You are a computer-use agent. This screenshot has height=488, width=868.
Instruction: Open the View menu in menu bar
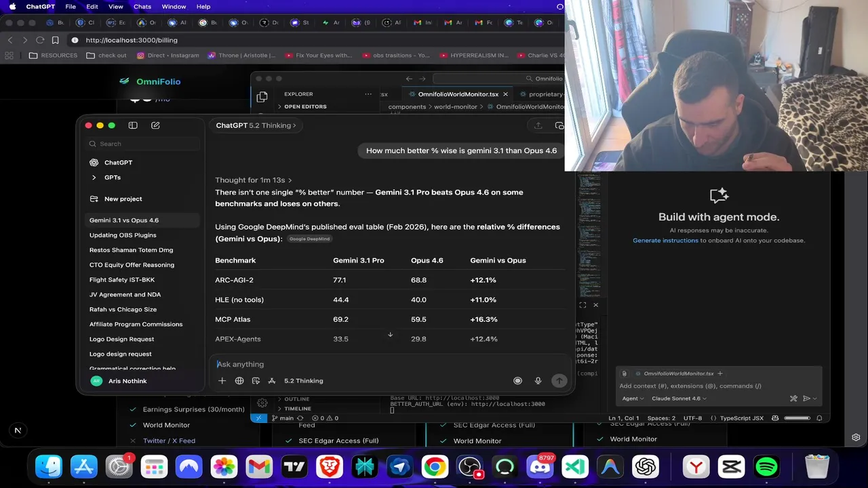116,7
